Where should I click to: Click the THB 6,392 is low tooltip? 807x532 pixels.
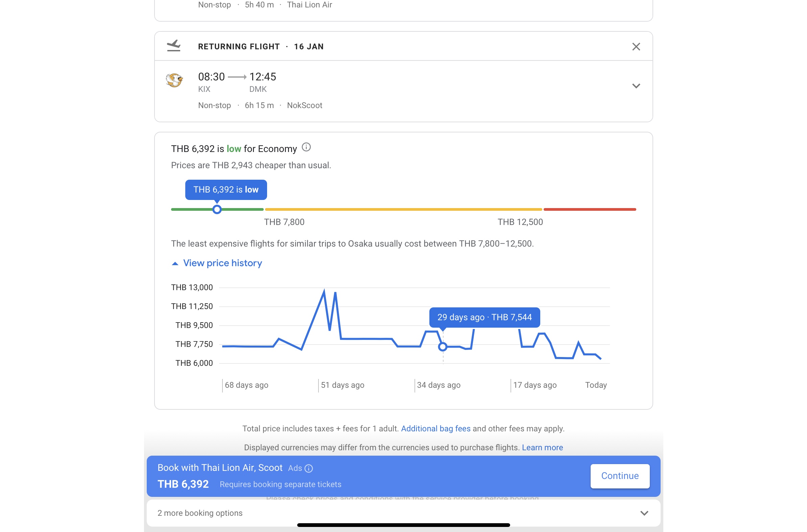pyautogui.click(x=226, y=189)
